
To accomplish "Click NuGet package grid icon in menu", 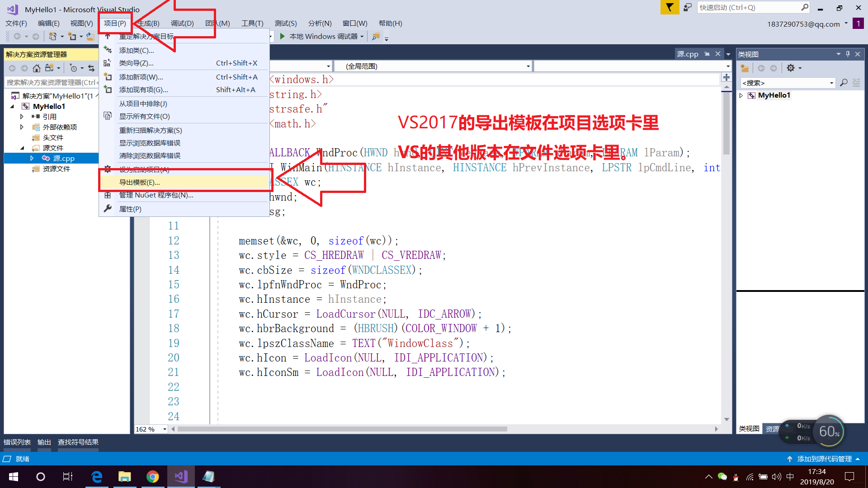I will tap(108, 195).
